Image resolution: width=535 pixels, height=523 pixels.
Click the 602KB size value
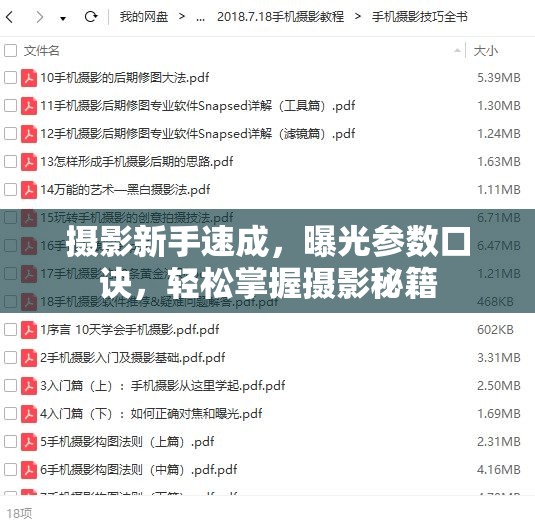(x=495, y=330)
